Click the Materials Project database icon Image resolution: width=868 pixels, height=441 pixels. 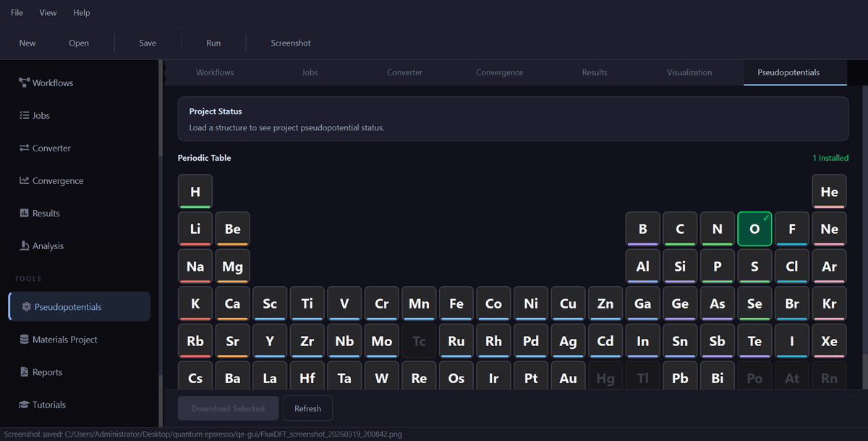(25, 340)
